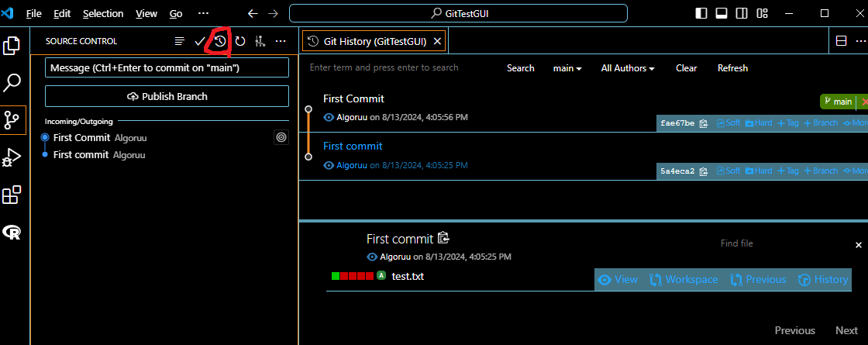Open the Selection menu

pyautogui.click(x=104, y=14)
